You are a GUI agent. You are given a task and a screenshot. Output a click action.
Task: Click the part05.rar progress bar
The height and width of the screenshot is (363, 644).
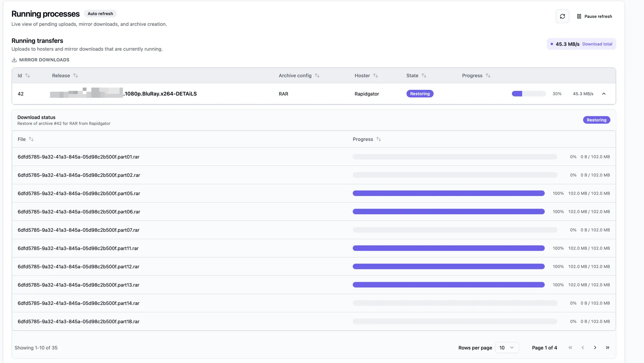pyautogui.click(x=448, y=193)
